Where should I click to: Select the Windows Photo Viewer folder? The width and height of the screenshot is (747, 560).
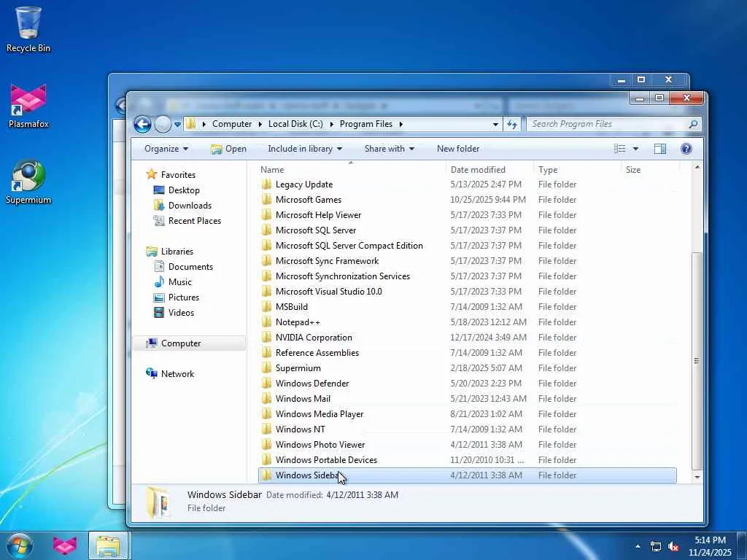point(320,444)
